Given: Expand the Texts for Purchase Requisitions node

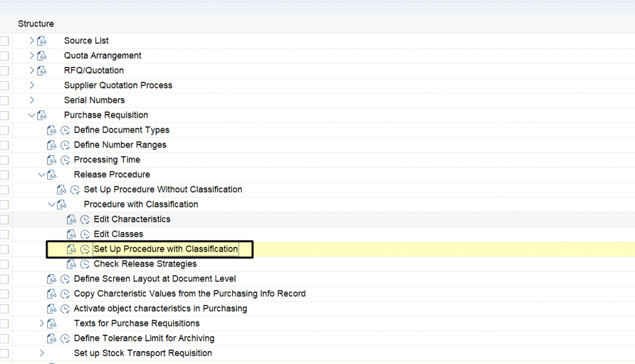Looking at the screenshot, I should (42, 323).
